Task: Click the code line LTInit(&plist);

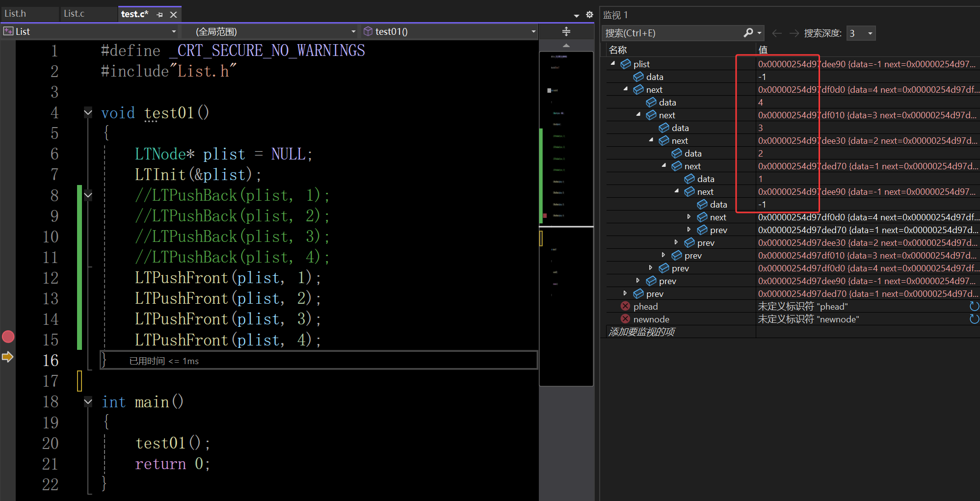Action: [x=198, y=175]
